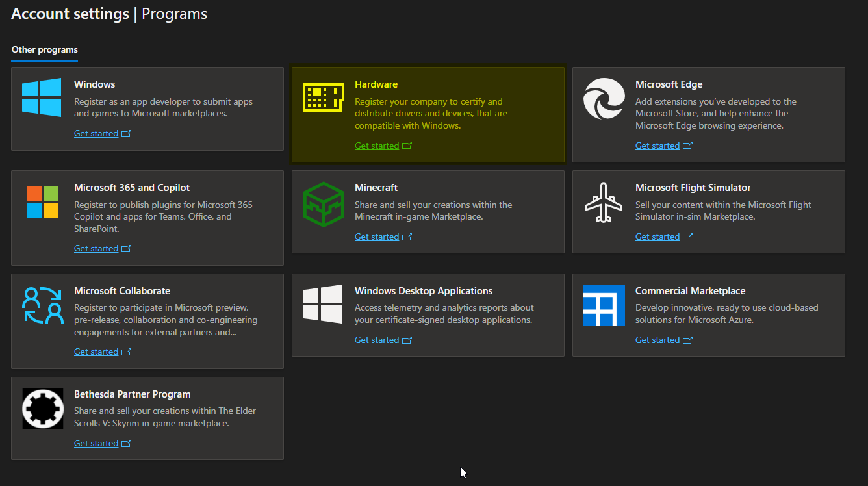Open Get started link for Microsoft Edge
The width and height of the screenshot is (868, 486).
click(x=657, y=146)
